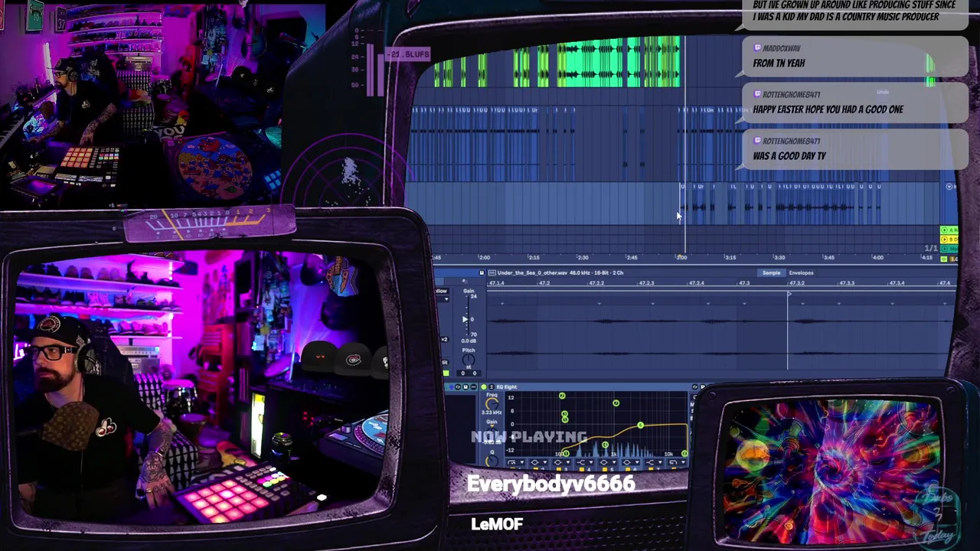Click the -21.6LUFS loudness readout
The image size is (980, 551).
click(x=408, y=54)
